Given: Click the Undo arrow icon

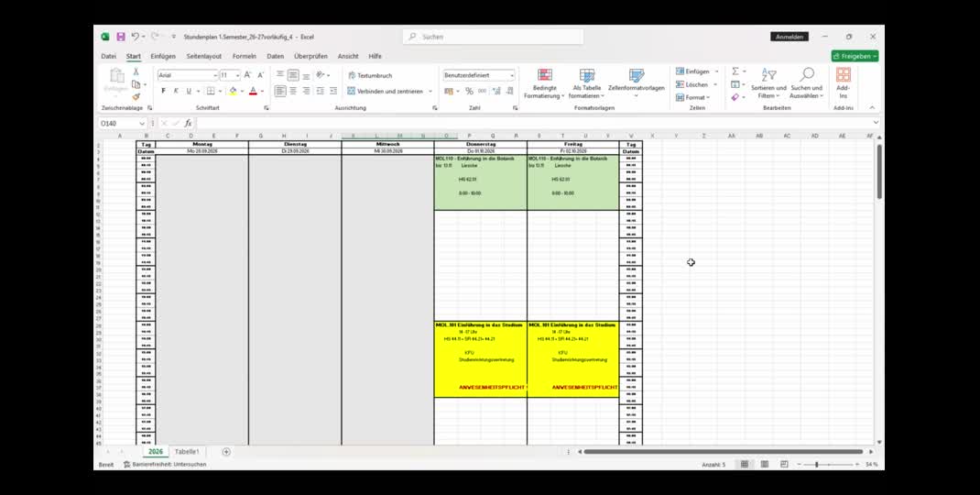Looking at the screenshot, I should coord(135,37).
